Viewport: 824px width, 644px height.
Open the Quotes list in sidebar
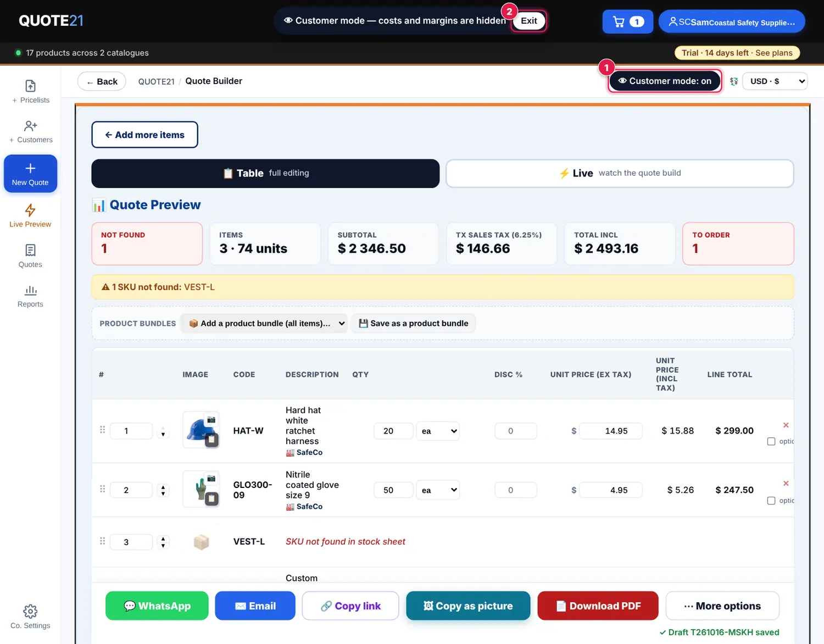pos(30,256)
